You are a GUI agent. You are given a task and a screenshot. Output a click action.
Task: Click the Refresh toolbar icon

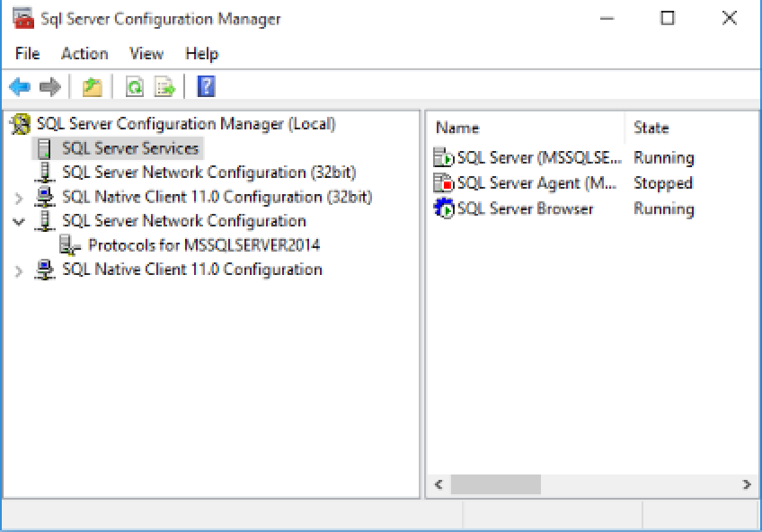[135, 87]
